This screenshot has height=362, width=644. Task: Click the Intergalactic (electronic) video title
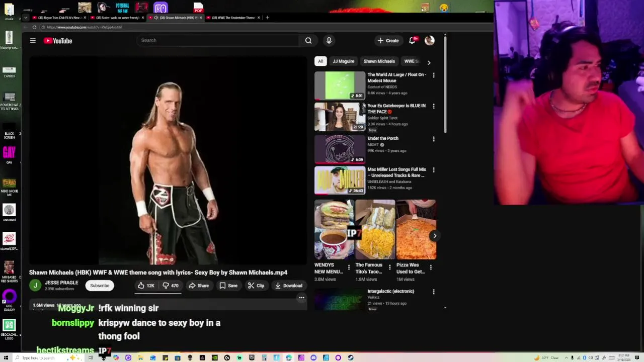click(391, 292)
